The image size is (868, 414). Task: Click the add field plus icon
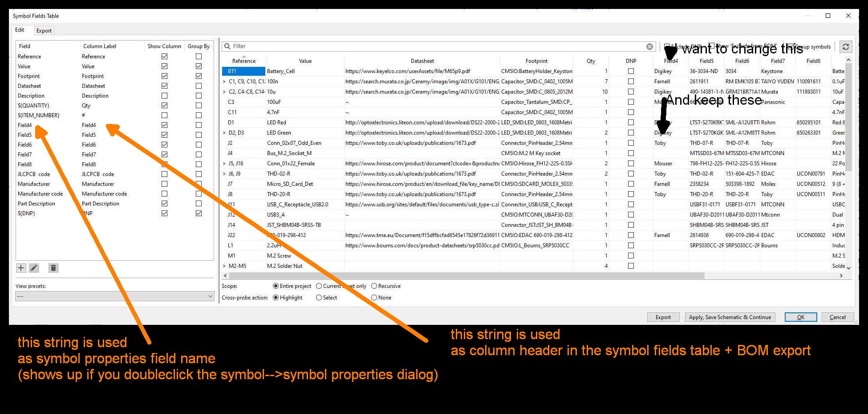[21, 268]
